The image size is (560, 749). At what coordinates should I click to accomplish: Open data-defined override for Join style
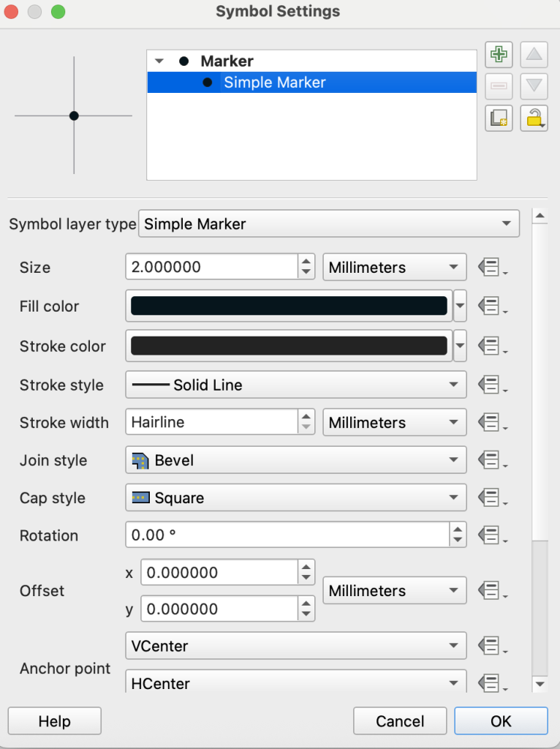coord(492,461)
